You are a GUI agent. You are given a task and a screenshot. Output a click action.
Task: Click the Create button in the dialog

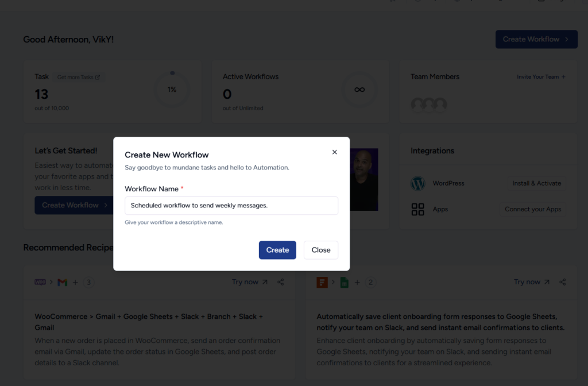(x=277, y=250)
